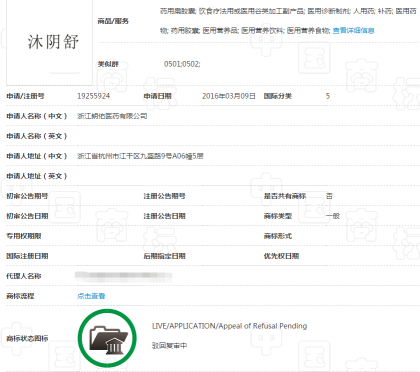Click the 国际注册日期 label
Screen dimensions: 420x372
27,256
